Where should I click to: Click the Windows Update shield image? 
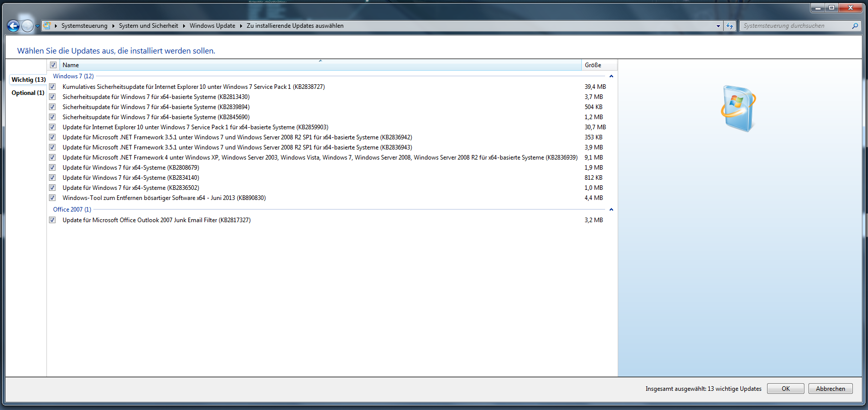pyautogui.click(x=738, y=109)
